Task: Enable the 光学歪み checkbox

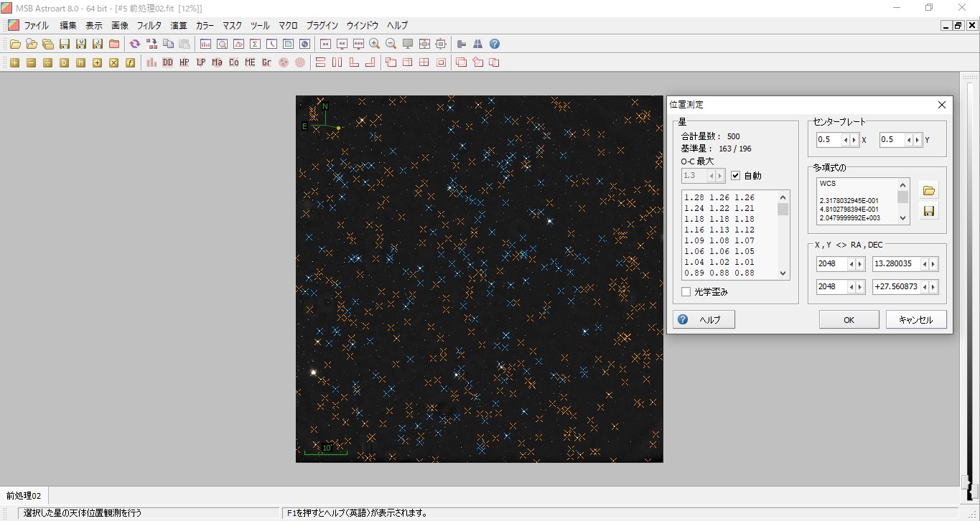Action: click(x=686, y=292)
